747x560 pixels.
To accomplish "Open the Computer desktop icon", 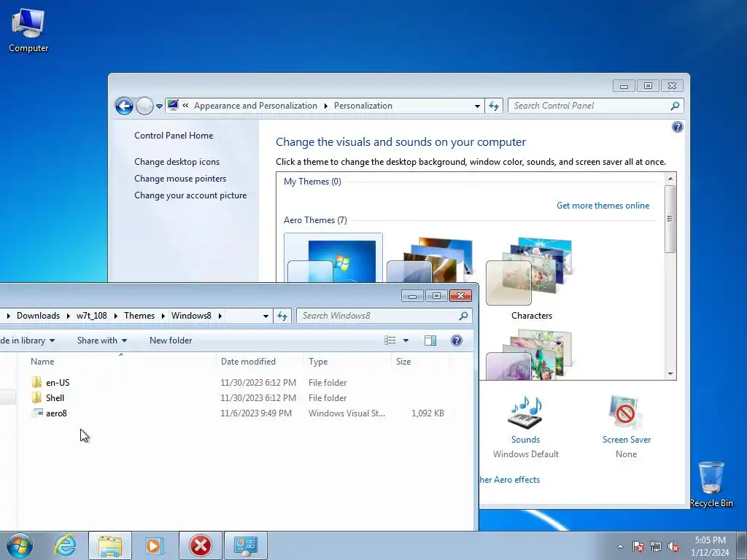I will tap(28, 31).
